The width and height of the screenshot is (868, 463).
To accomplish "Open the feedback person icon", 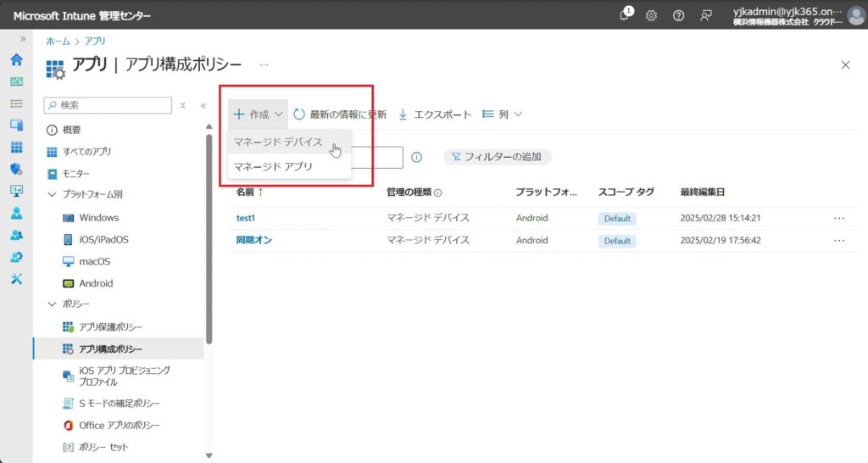I will point(705,15).
